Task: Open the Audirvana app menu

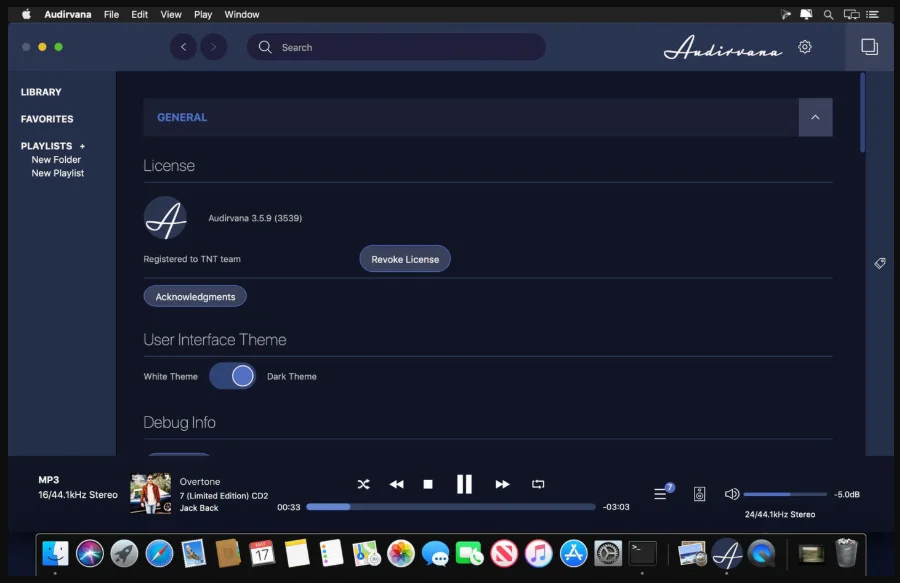Action: pos(68,14)
